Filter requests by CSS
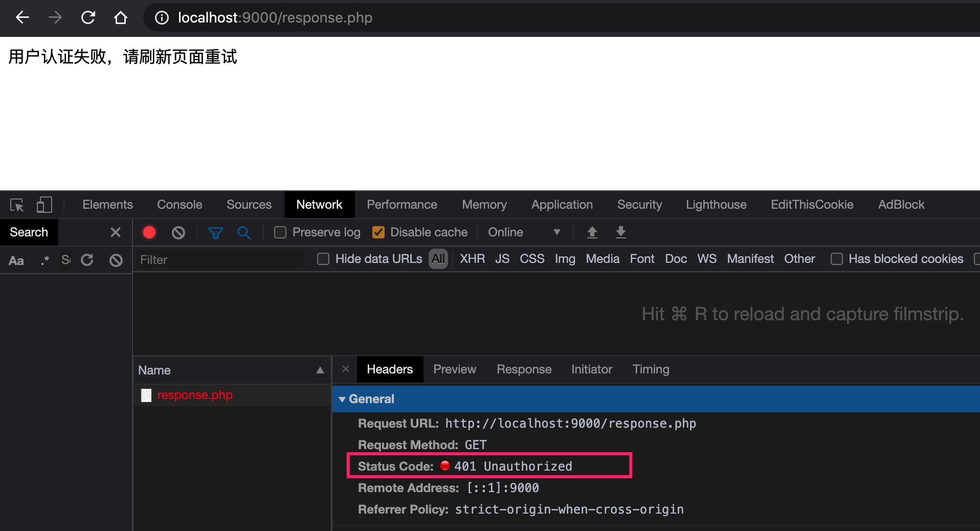The width and height of the screenshot is (980, 531). (532, 259)
